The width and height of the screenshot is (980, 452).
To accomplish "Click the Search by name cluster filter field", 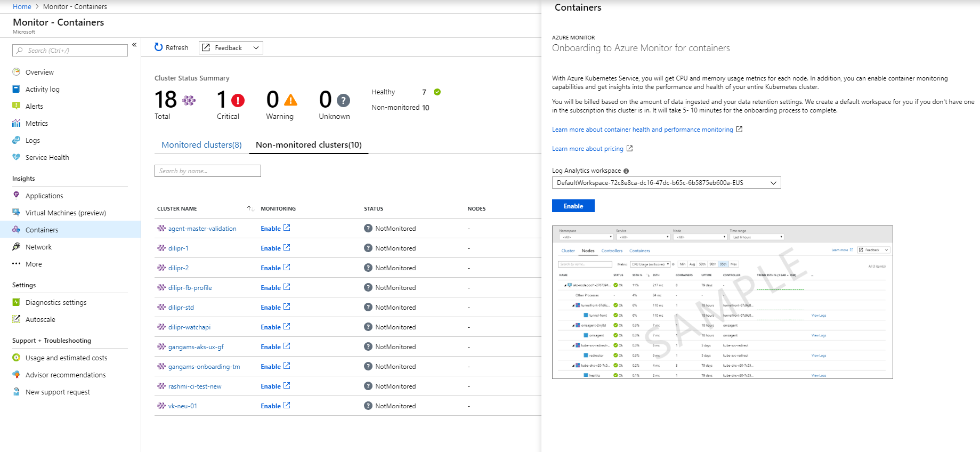I will click(208, 171).
